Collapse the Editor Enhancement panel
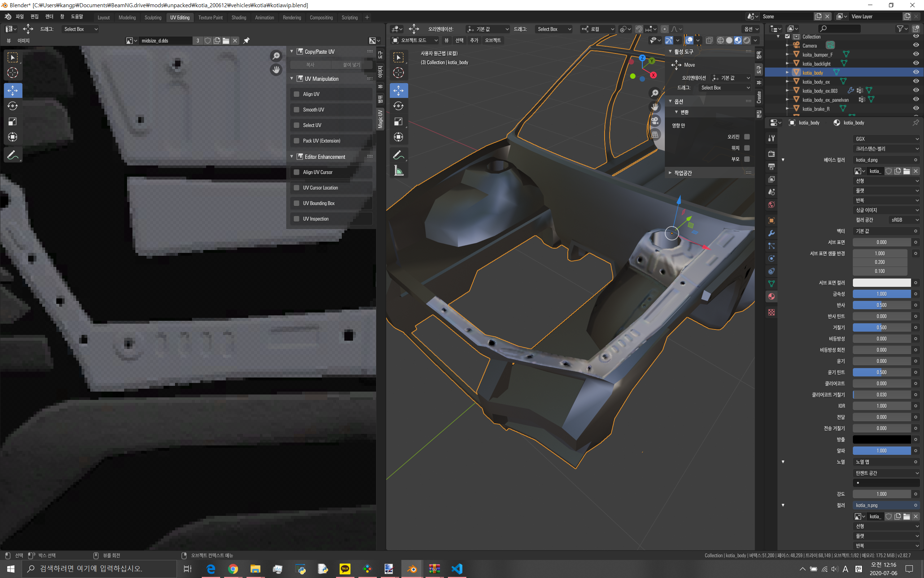924x578 pixels. click(292, 157)
